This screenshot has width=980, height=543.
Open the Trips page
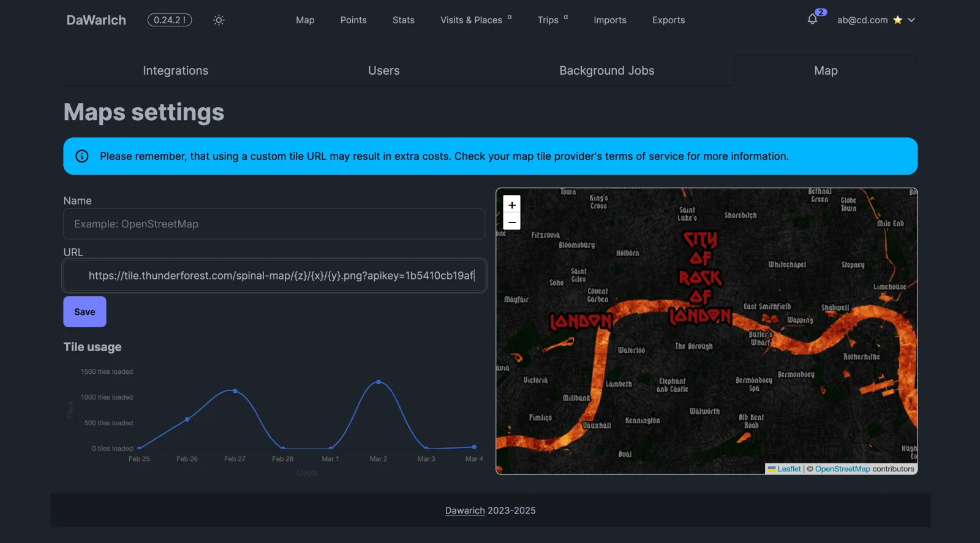[x=552, y=20]
